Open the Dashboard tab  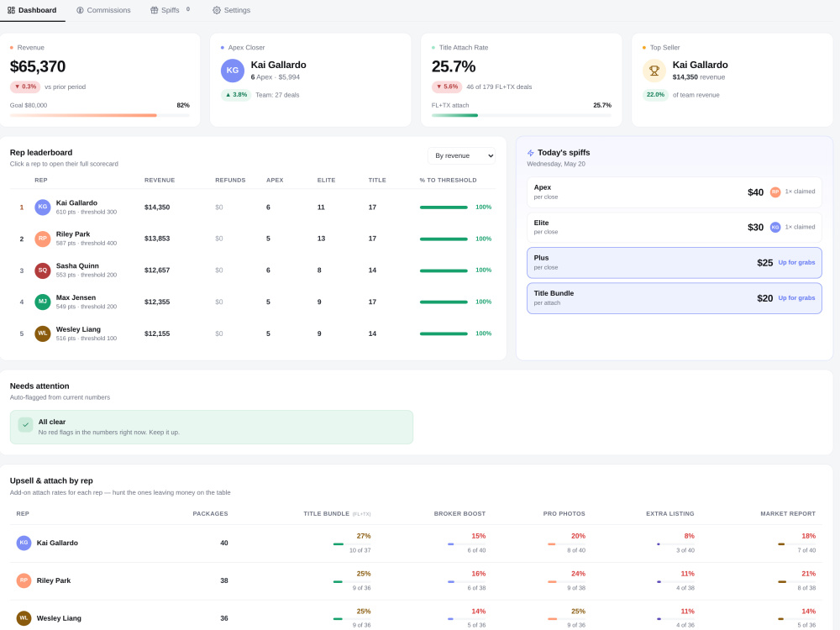tap(32, 10)
